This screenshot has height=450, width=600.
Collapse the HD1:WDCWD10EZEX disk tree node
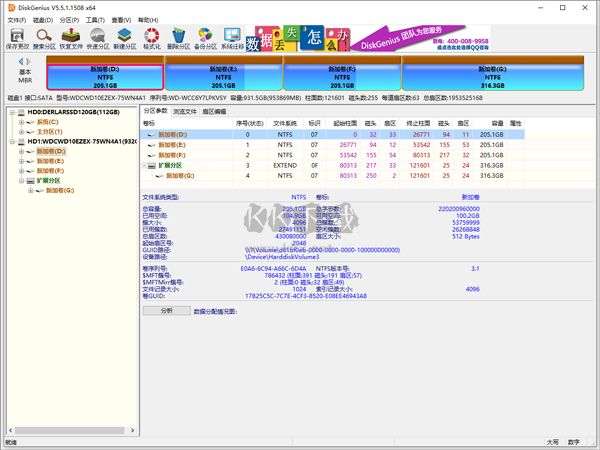coord(10,142)
